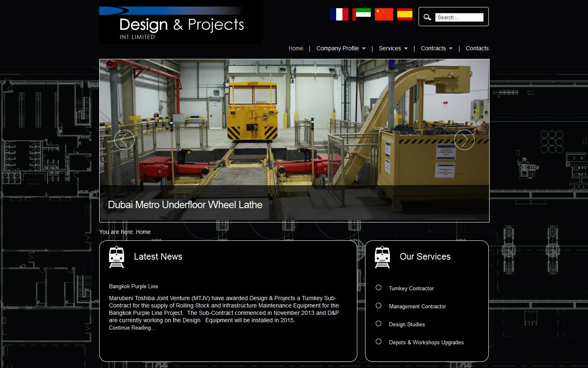Select the French language flag
The height and width of the screenshot is (368, 588).
[x=340, y=14]
